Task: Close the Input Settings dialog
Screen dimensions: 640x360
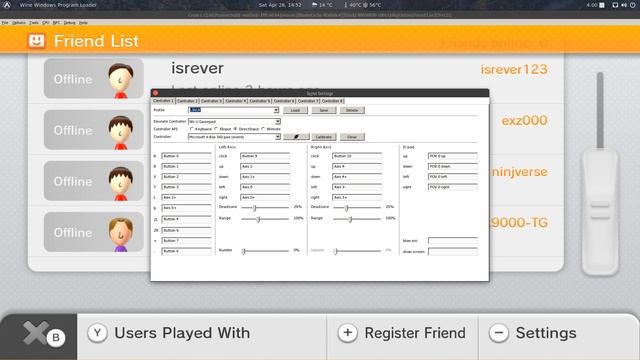Action: [156, 93]
